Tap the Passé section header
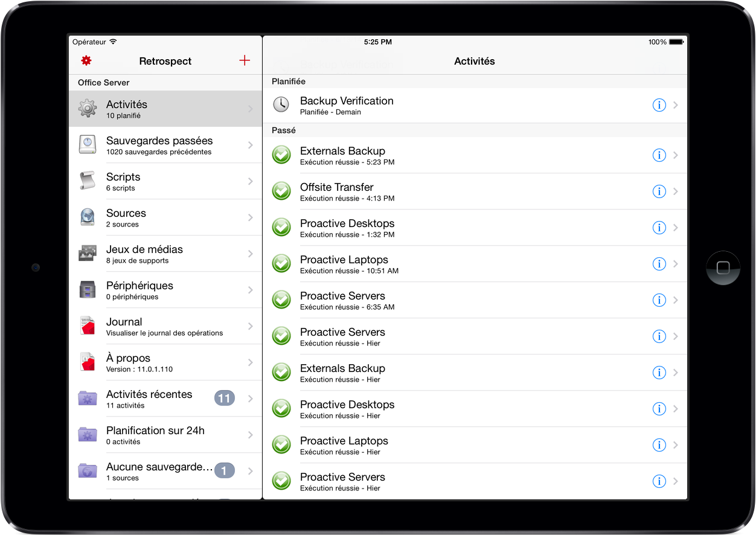 475,130
